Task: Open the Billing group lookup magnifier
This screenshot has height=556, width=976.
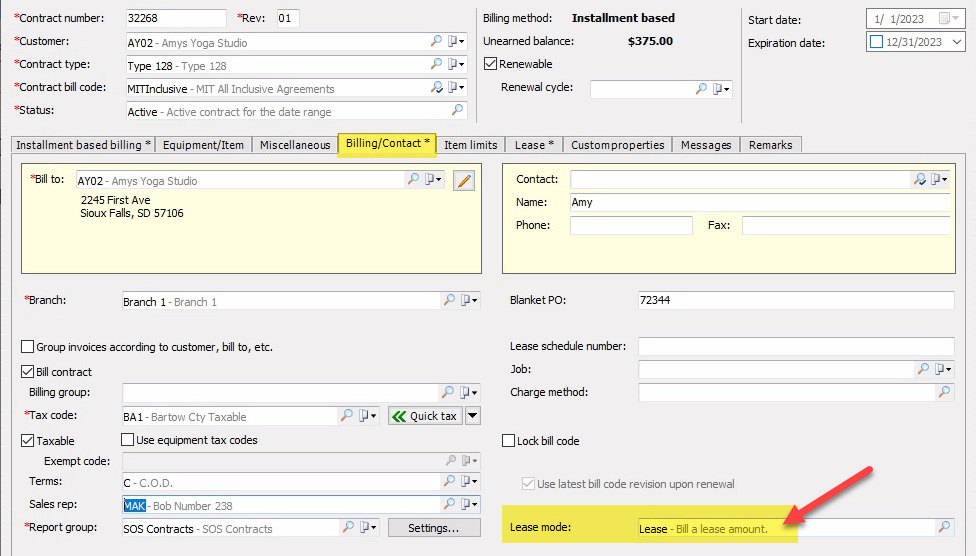Action: pos(448,392)
